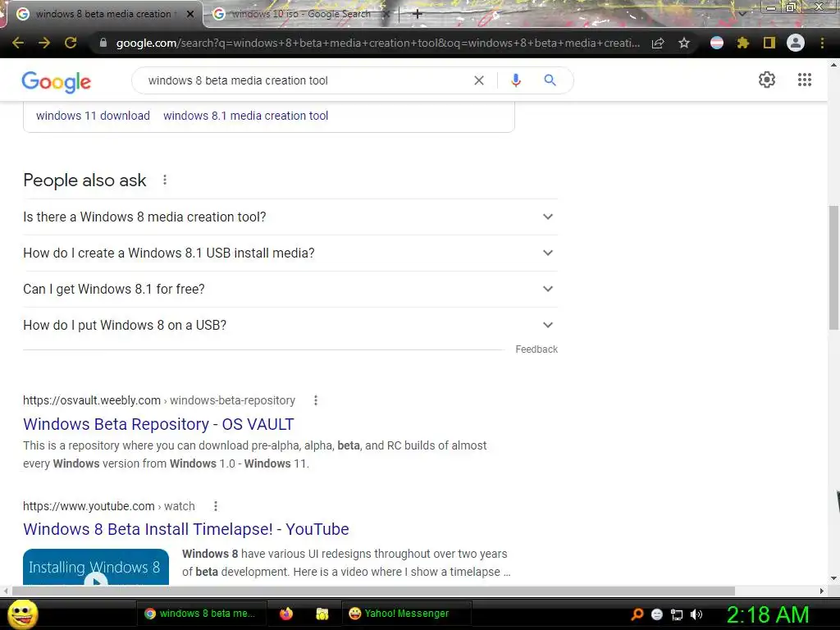Go forward with the browser forward arrow
The height and width of the screenshot is (630, 840).
(x=44, y=43)
